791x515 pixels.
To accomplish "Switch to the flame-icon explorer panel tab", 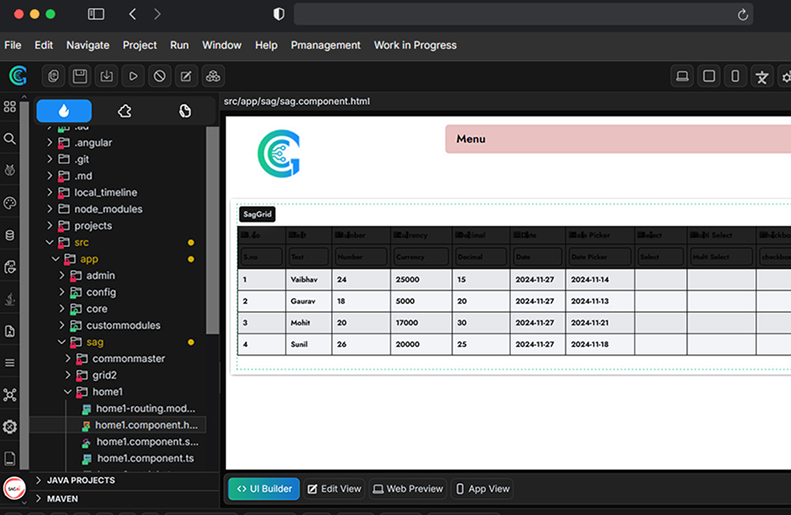I will click(x=64, y=111).
